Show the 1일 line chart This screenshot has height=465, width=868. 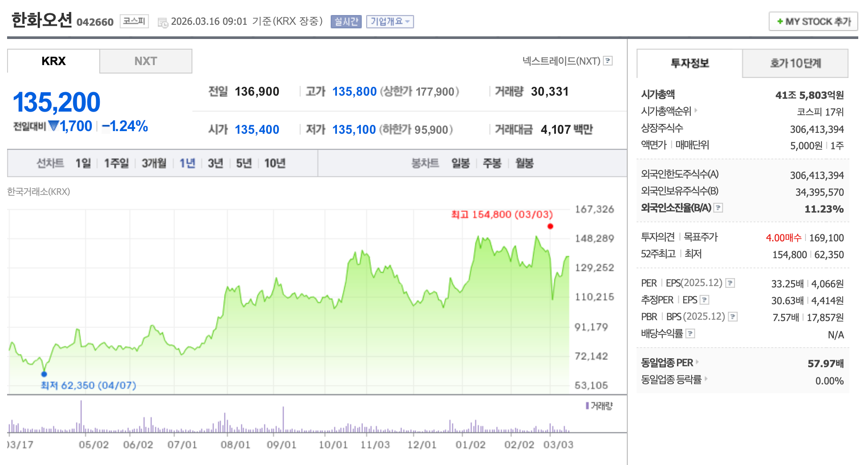coord(83,163)
